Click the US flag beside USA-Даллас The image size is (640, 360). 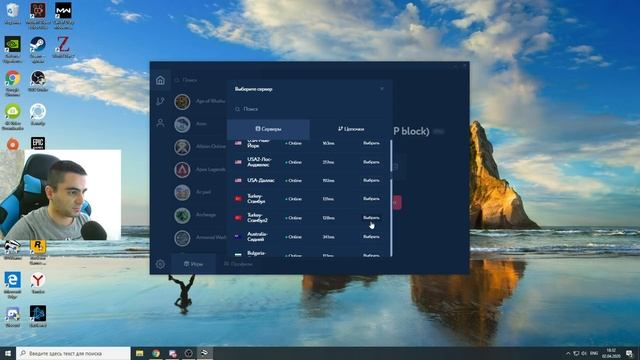click(x=238, y=180)
